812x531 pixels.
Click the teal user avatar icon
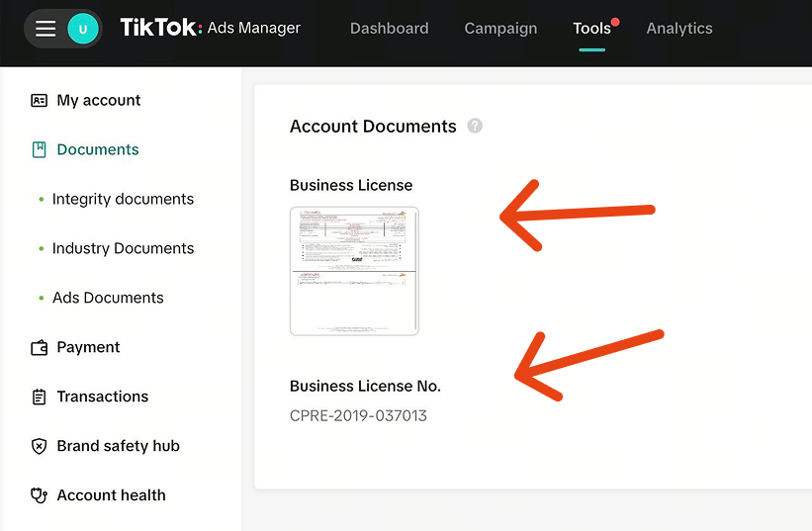(83, 29)
